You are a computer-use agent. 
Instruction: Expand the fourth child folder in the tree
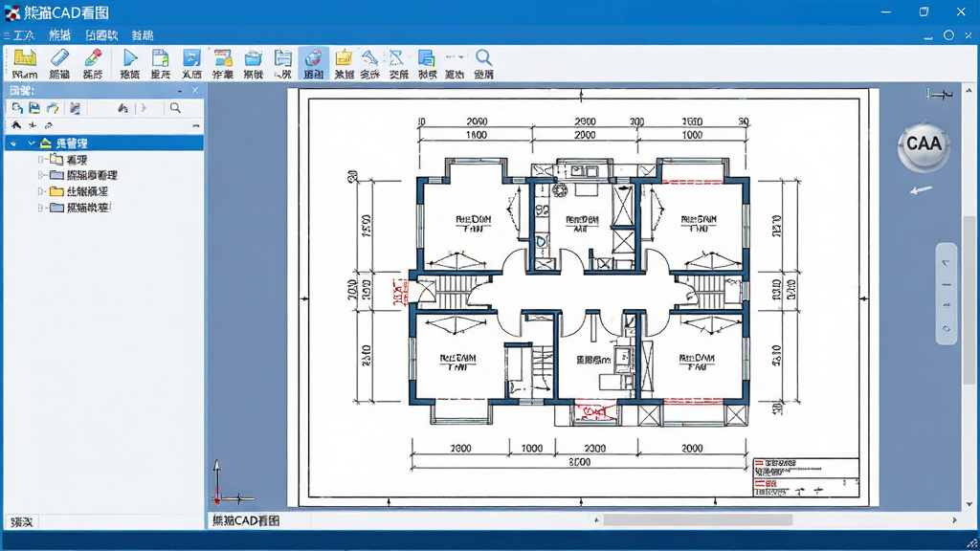[x=40, y=208]
